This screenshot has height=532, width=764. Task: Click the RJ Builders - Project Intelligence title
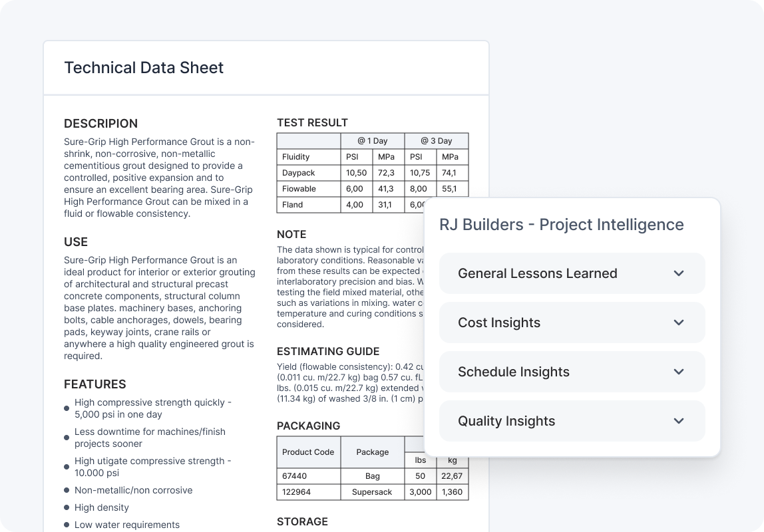(561, 224)
